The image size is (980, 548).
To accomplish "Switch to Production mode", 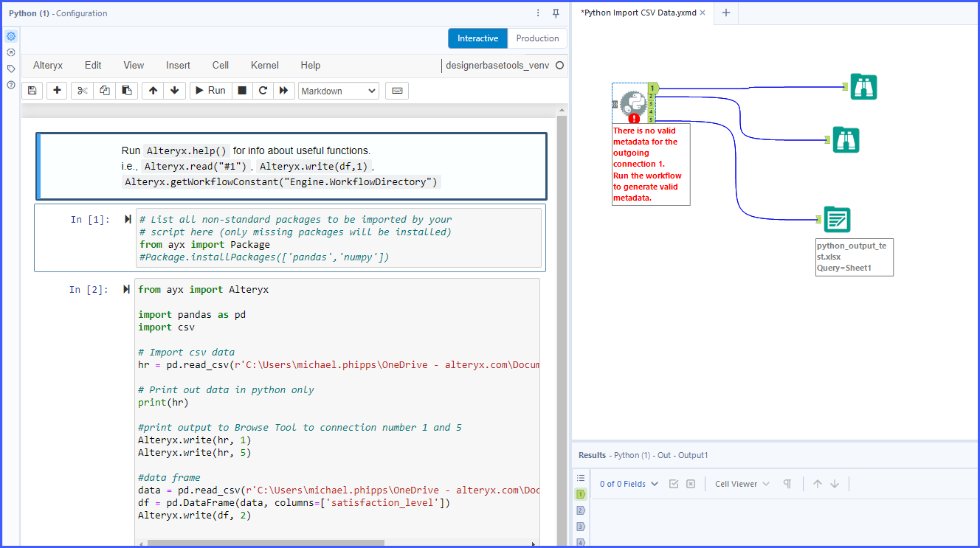I will coord(538,38).
